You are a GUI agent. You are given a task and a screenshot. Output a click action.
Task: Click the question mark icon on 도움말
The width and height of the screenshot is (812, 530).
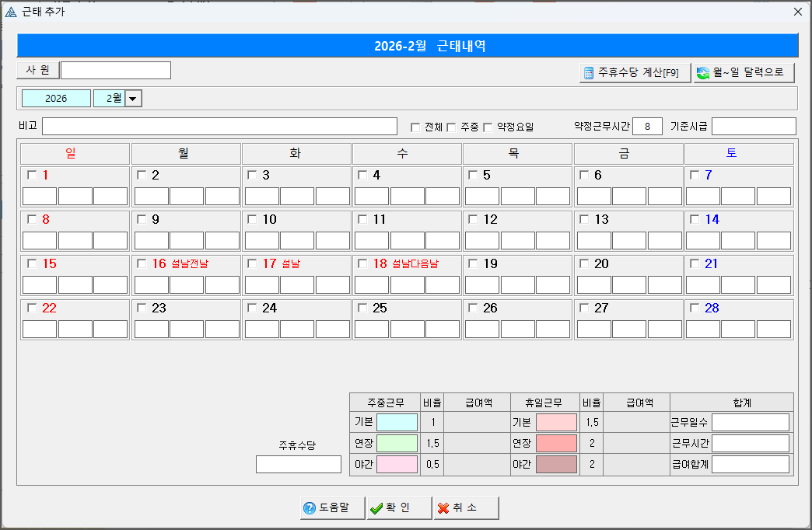coord(309,508)
